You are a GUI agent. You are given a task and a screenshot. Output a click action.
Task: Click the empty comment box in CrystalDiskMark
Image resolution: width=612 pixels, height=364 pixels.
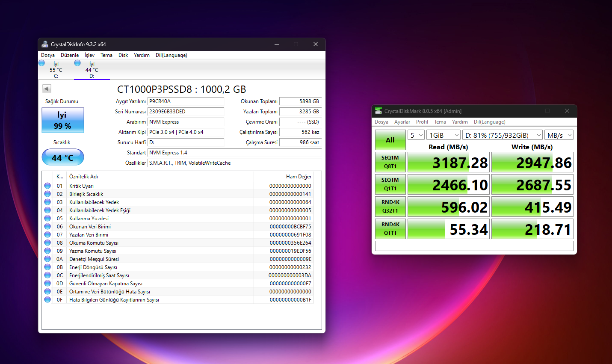click(x=474, y=246)
